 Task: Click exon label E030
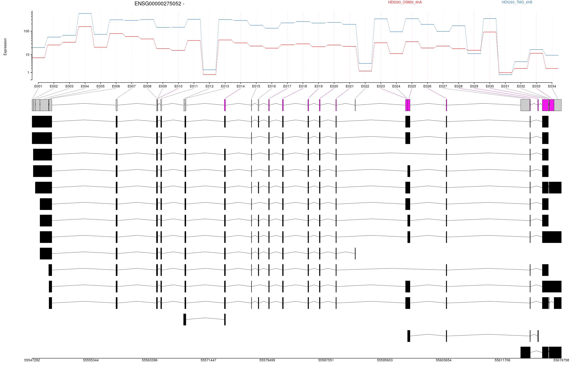click(490, 86)
